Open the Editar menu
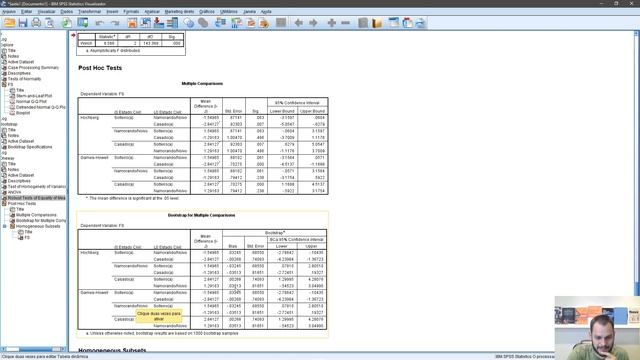This screenshot has height=360, width=640. (x=27, y=11)
